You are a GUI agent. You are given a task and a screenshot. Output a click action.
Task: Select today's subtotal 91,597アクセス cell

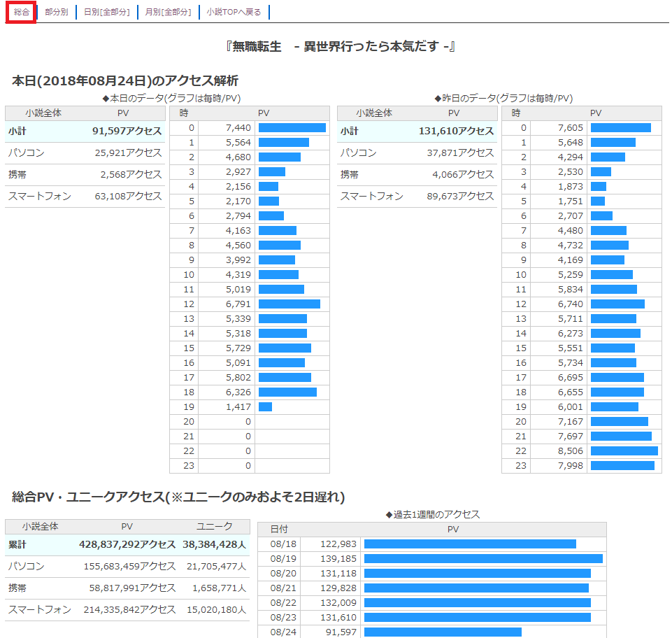[x=127, y=132]
